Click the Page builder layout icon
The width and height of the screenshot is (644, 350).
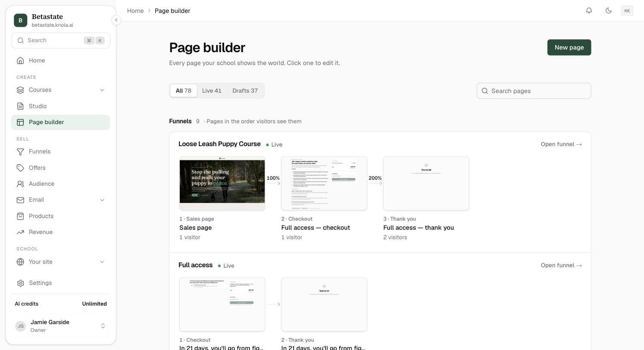20,122
